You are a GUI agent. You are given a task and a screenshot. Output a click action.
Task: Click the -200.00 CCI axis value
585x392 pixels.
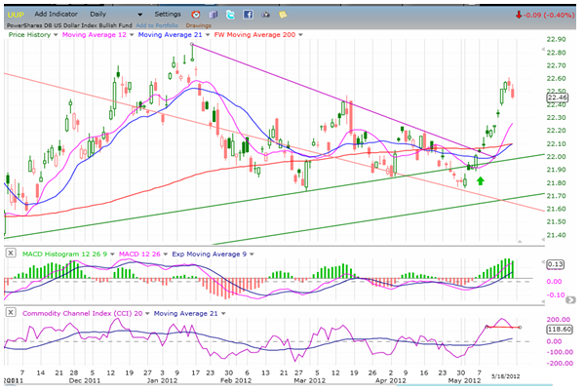[558, 363]
